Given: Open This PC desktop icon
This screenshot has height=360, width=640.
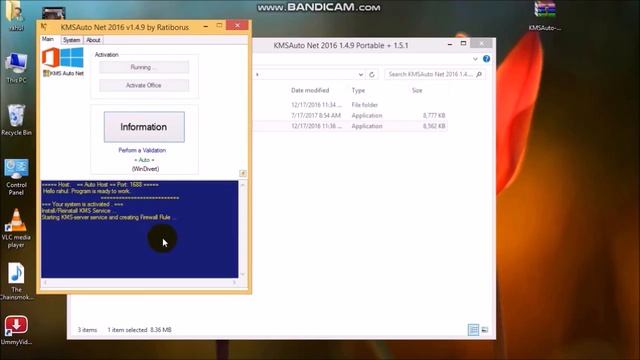Looking at the screenshot, I should (16, 68).
